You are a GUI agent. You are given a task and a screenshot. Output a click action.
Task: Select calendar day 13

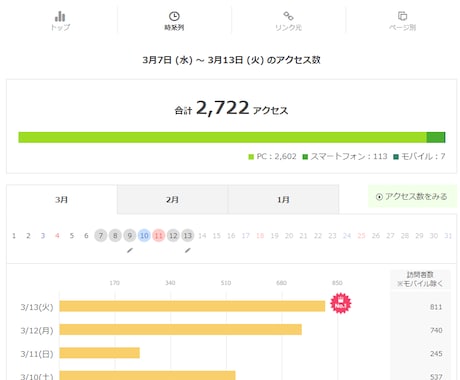tap(188, 236)
